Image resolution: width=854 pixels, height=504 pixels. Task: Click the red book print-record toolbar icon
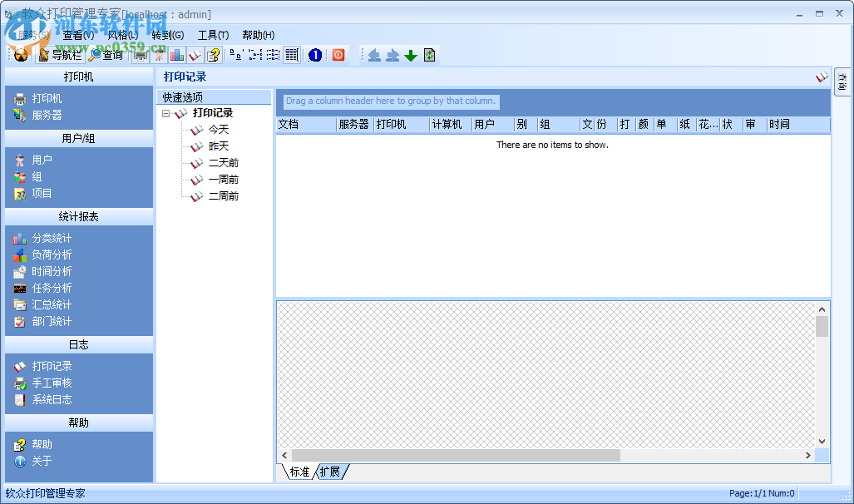point(195,55)
